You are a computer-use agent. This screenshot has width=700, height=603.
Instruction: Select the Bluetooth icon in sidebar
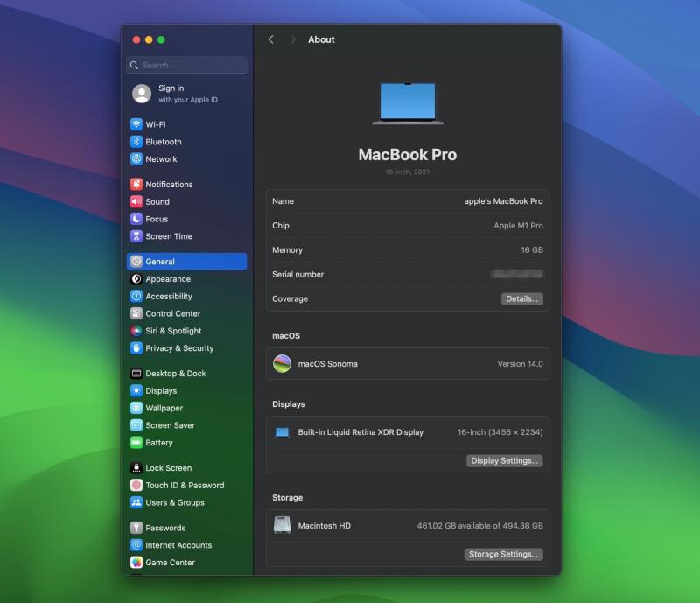[136, 142]
